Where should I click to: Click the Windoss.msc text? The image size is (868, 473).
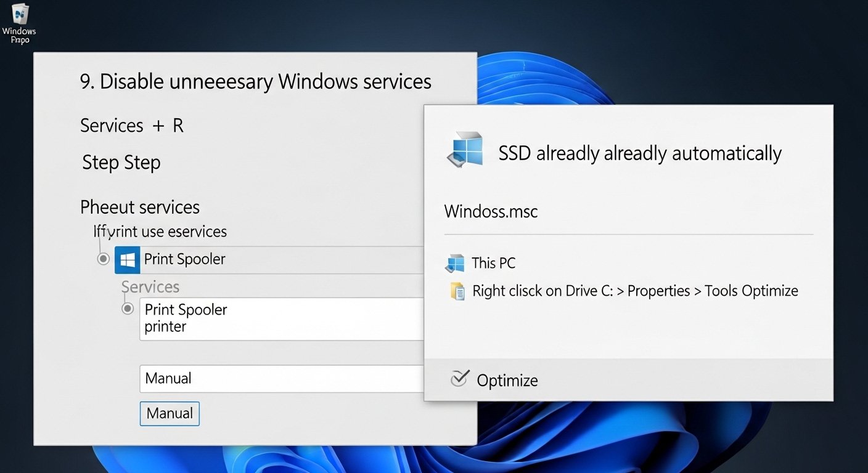[x=491, y=212]
